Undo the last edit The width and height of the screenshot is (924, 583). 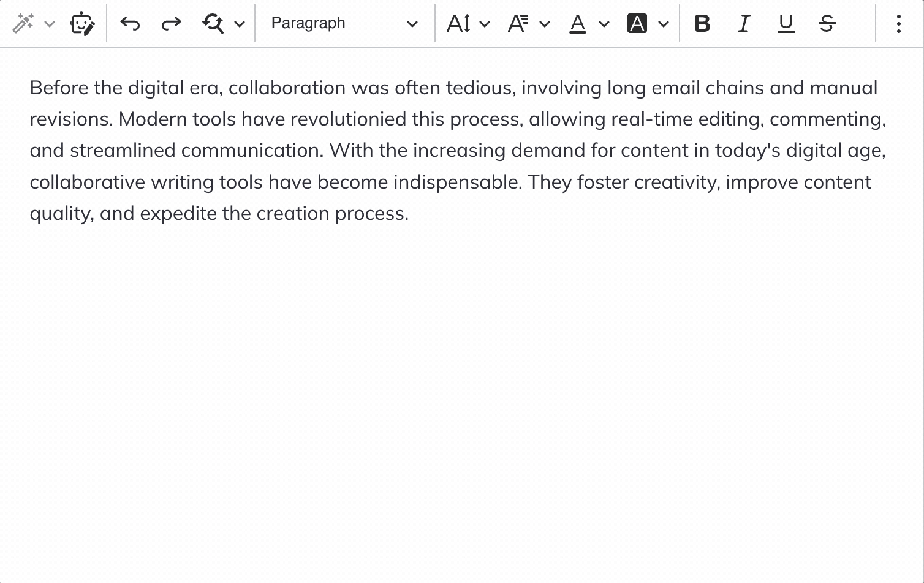(x=130, y=23)
